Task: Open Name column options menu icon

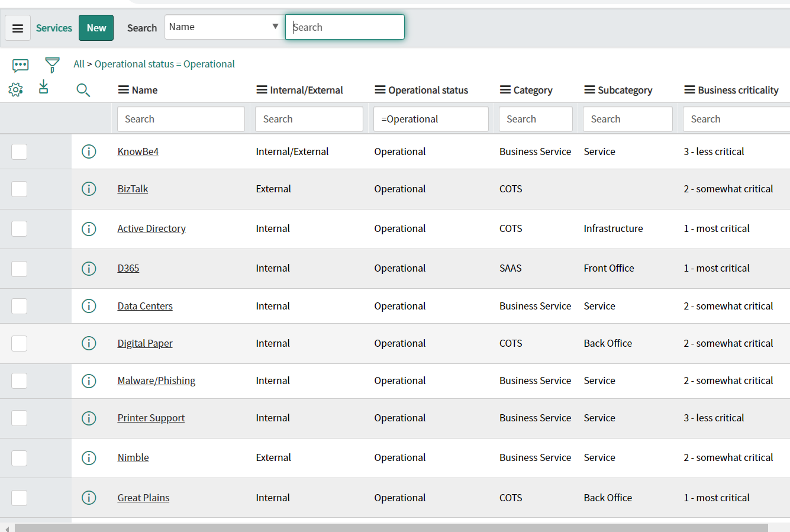Action: (124, 90)
